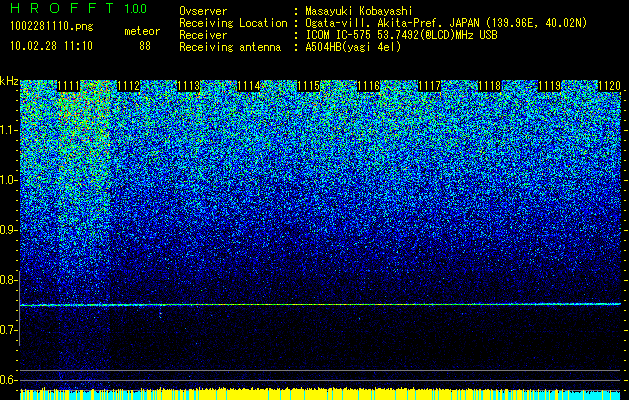
Task: Click the Receiving antenna label
Action: coord(230,47)
